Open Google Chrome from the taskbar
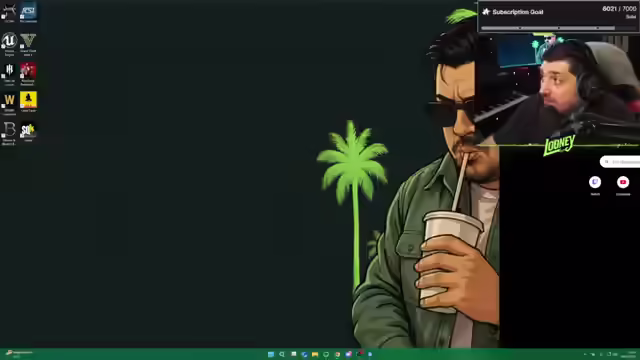This screenshot has height=360, width=640. [337, 354]
